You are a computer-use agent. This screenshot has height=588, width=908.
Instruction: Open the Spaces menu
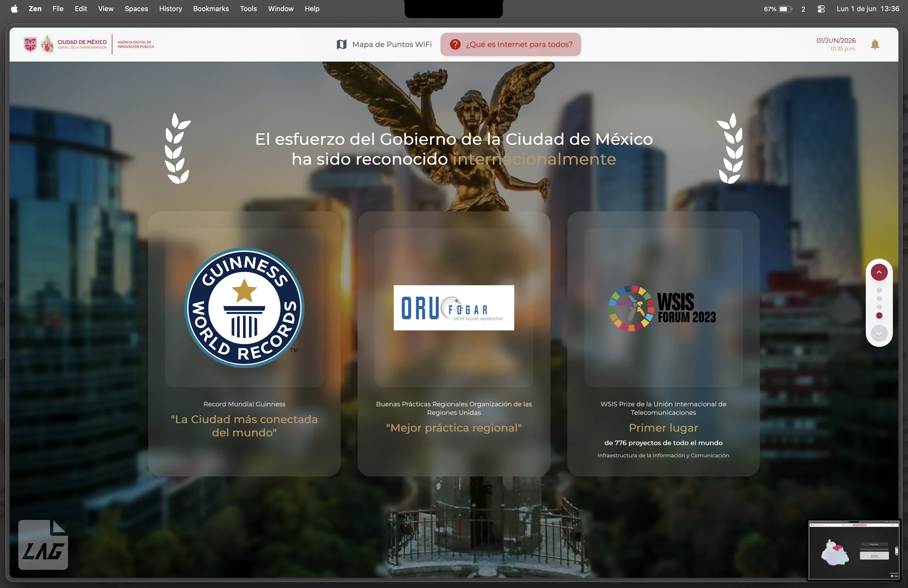point(136,9)
